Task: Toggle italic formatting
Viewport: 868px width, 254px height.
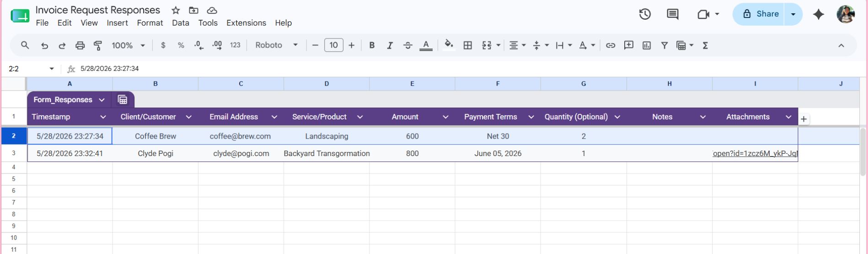Action: [x=390, y=45]
